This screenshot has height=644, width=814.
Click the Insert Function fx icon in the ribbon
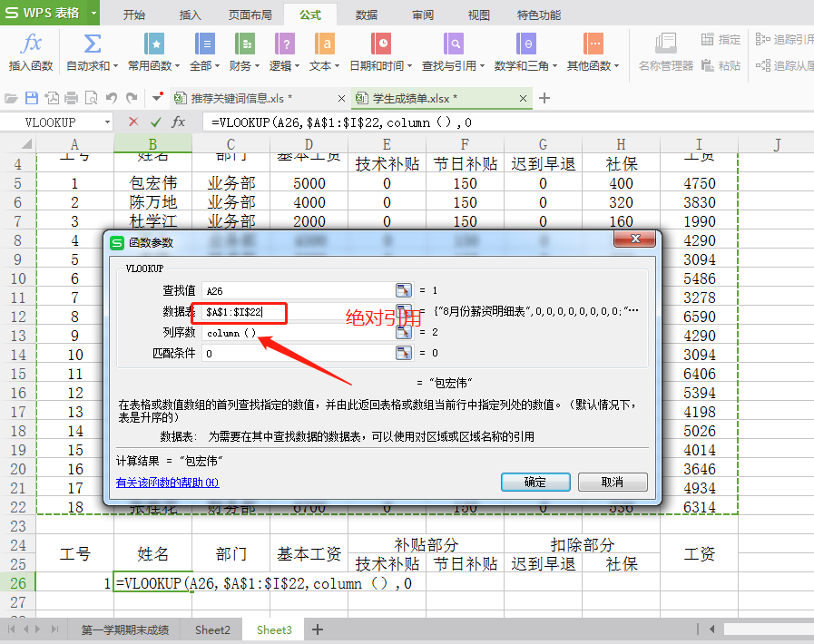31,44
